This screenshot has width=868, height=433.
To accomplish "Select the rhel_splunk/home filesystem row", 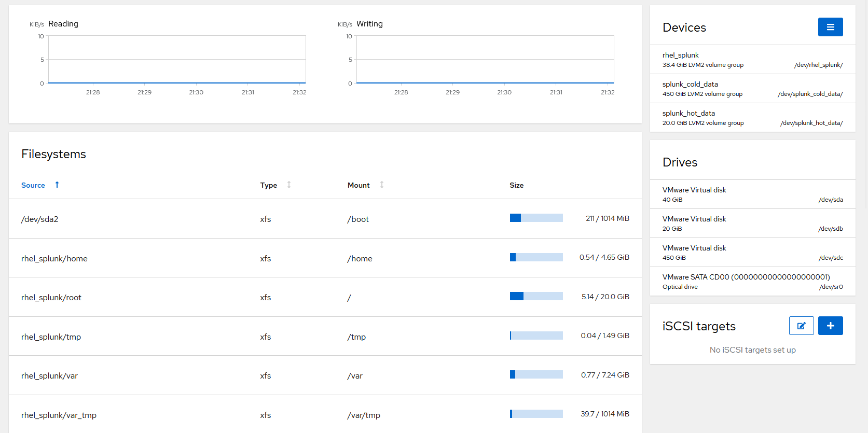I will click(x=325, y=258).
